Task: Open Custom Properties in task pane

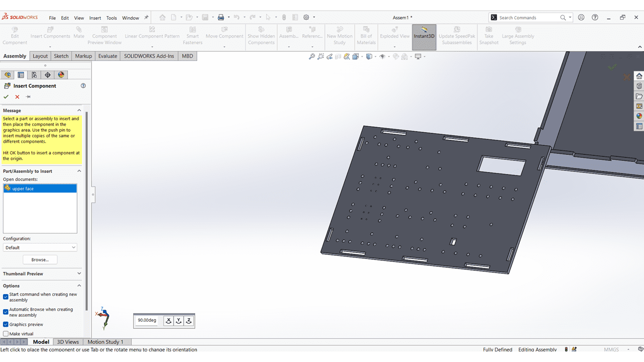Action: 639,126
